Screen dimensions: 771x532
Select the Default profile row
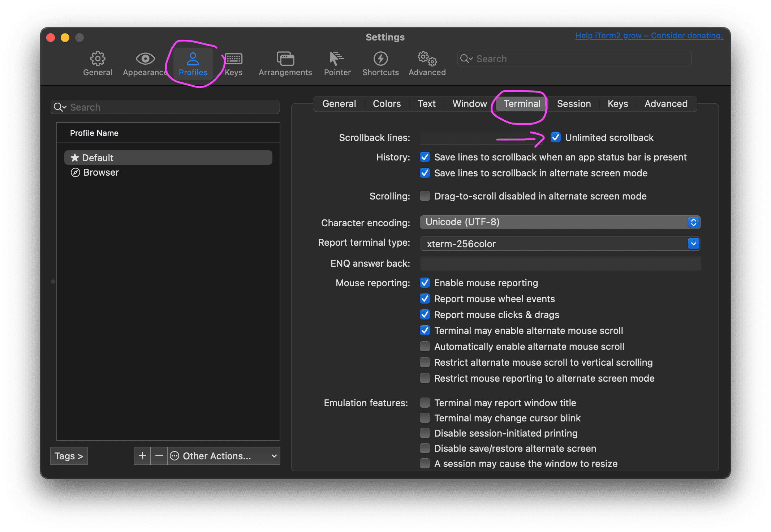(x=168, y=158)
